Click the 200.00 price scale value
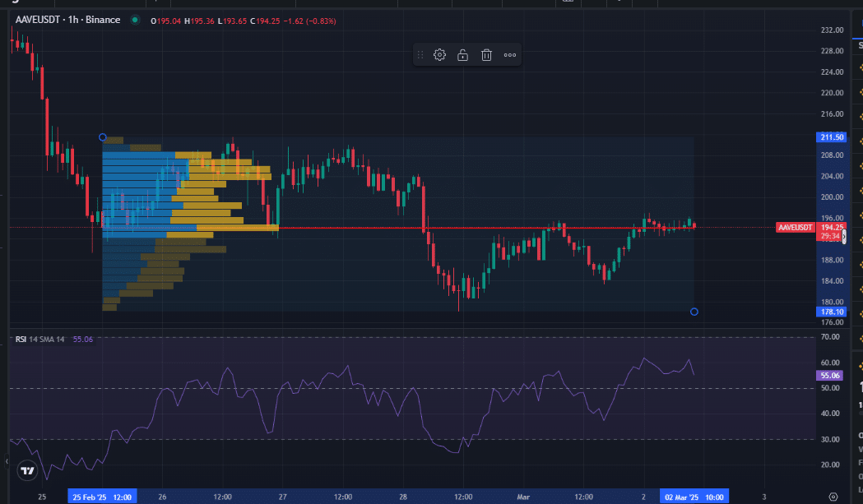 (x=832, y=197)
